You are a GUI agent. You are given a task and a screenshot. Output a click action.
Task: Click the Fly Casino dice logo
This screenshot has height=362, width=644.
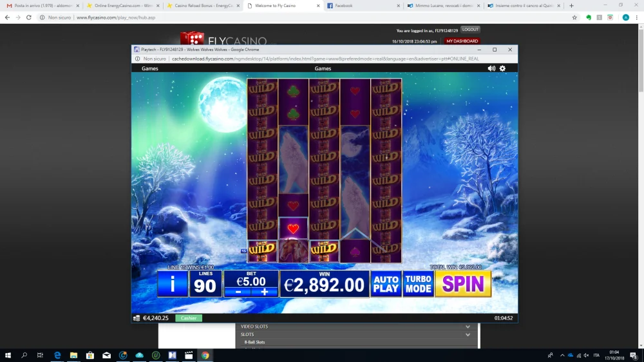[x=192, y=38]
